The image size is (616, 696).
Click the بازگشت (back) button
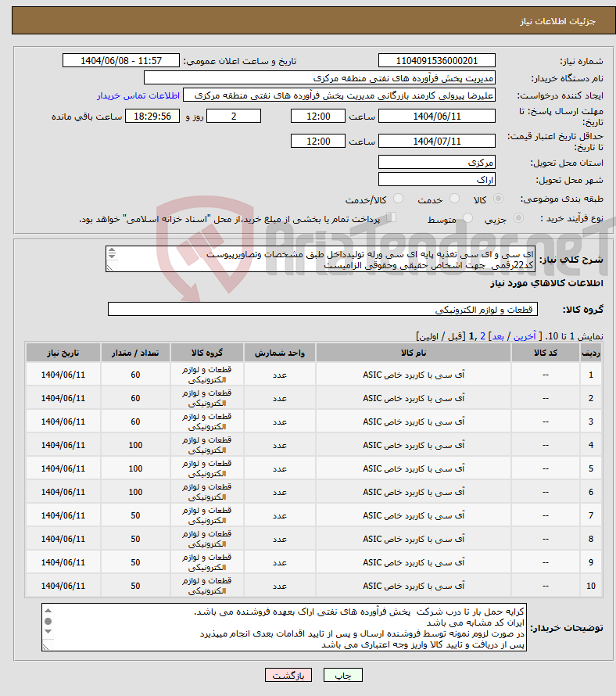(288, 675)
